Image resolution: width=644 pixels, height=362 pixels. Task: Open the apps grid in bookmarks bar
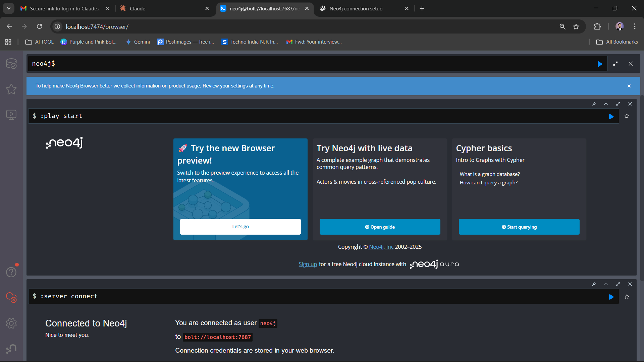click(x=8, y=42)
